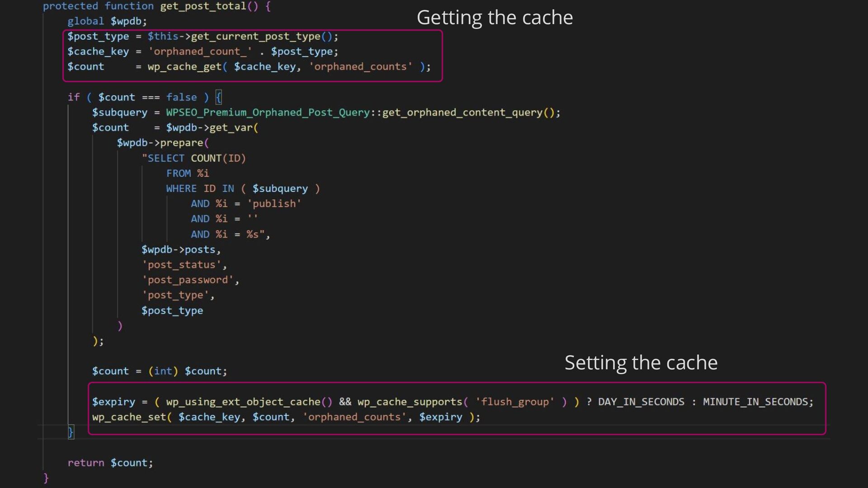Click the return $count statement

coord(110,463)
